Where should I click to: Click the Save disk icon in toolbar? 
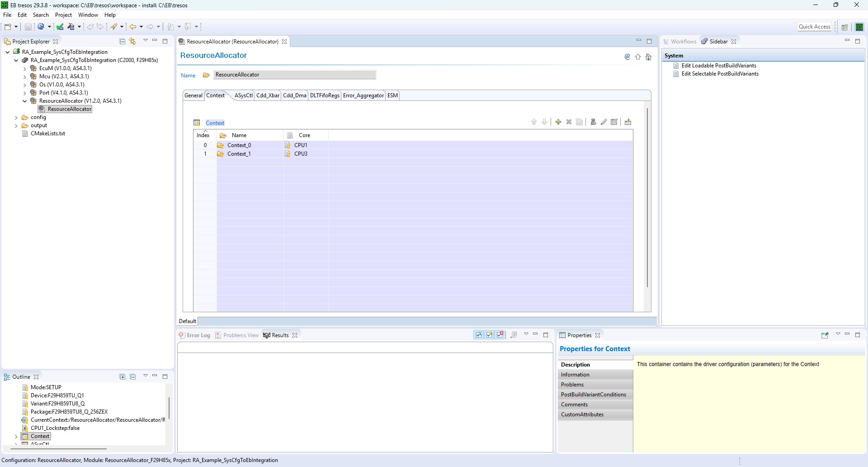(x=28, y=27)
